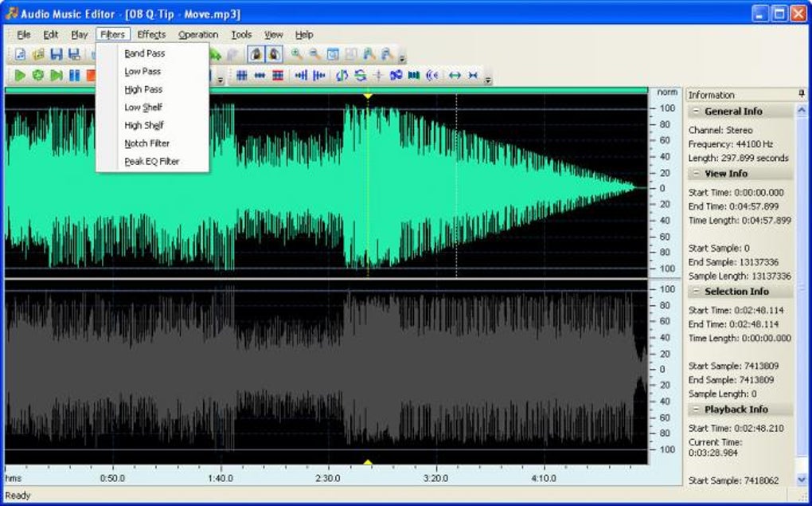Select Notch Filter menu entry
812x506 pixels.
146,143
